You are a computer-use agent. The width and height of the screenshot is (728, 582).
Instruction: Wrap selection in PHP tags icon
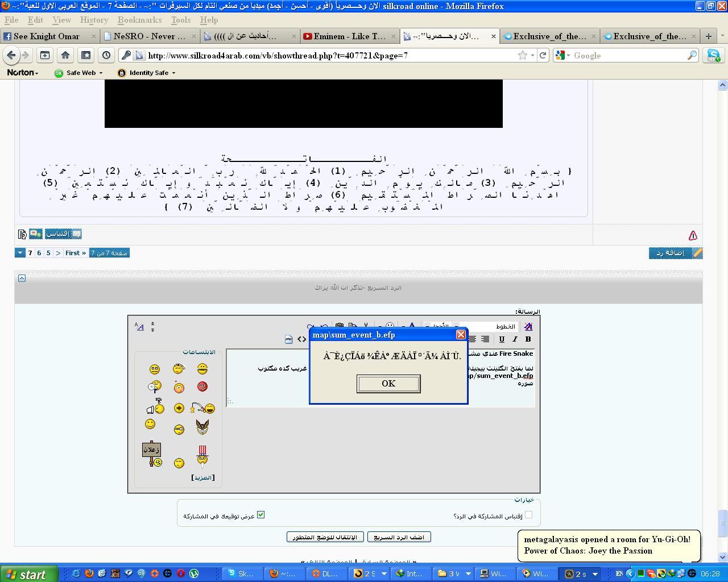[x=289, y=339]
